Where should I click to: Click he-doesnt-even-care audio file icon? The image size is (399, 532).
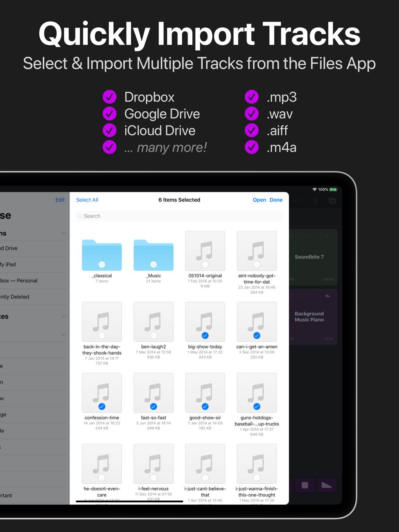click(x=102, y=464)
